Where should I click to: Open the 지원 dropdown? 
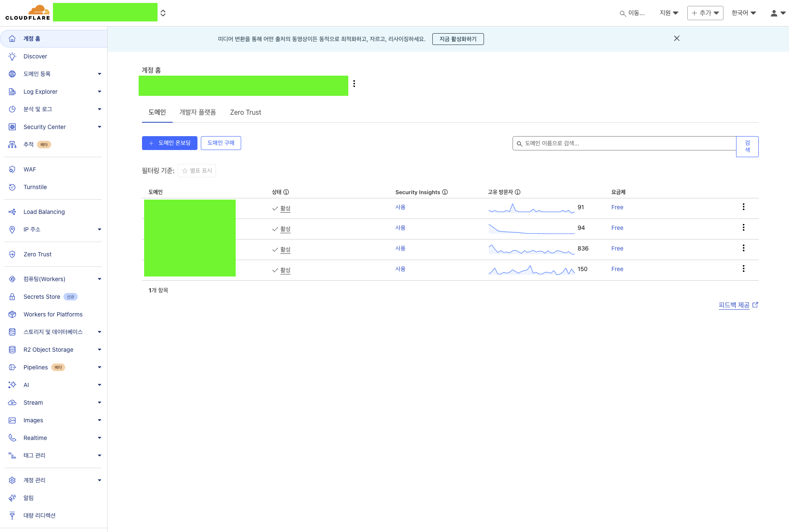click(669, 13)
